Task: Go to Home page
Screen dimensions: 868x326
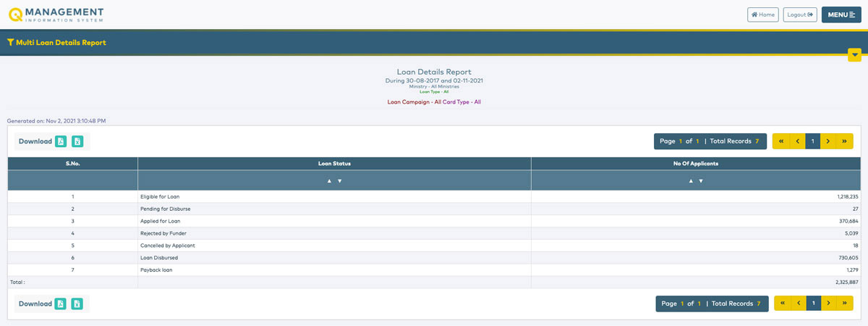Action: click(763, 14)
